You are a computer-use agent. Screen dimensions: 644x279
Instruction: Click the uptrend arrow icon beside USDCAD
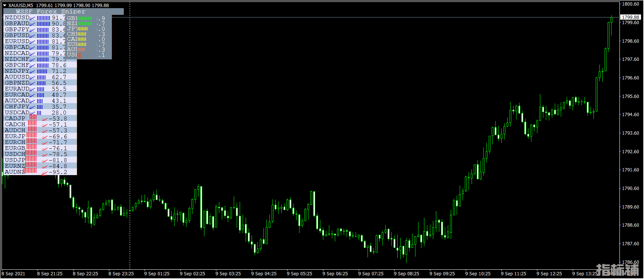pyautogui.click(x=32, y=113)
